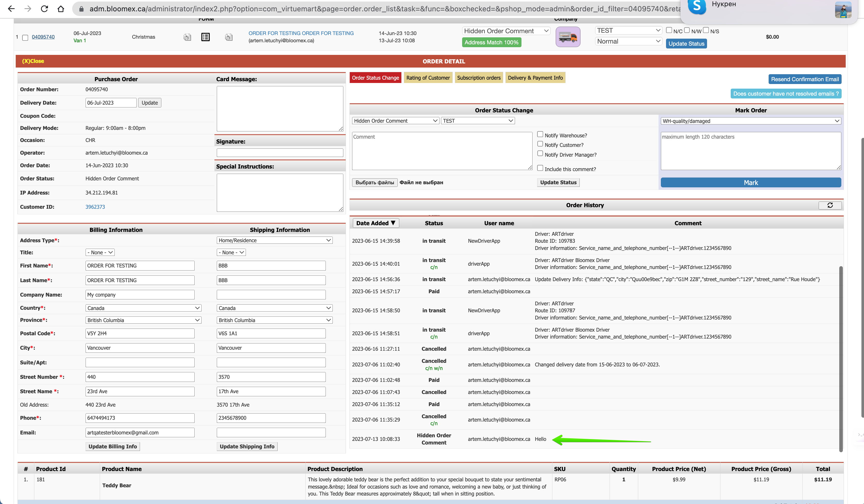The width and height of the screenshot is (864, 504).
Task: Click the printer icon right of list icon
Action: point(228,37)
